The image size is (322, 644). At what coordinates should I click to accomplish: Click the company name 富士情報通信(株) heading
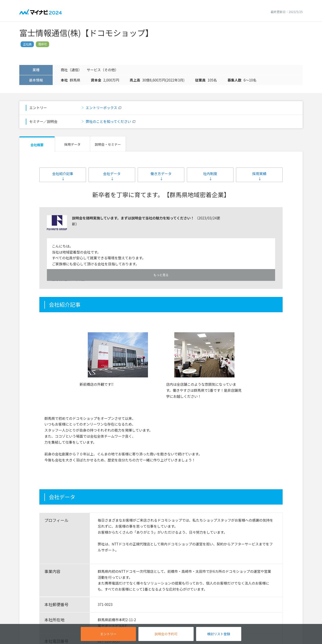(x=85, y=33)
